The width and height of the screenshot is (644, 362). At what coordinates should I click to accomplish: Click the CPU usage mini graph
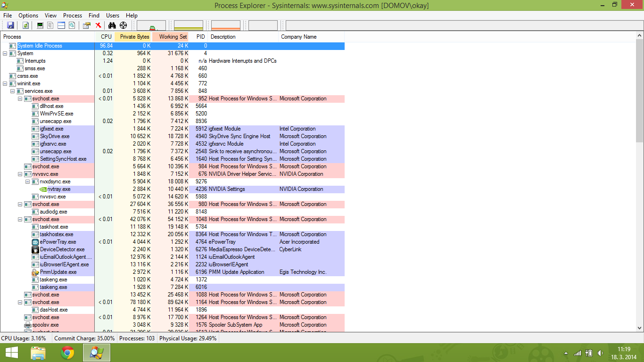[x=151, y=25]
